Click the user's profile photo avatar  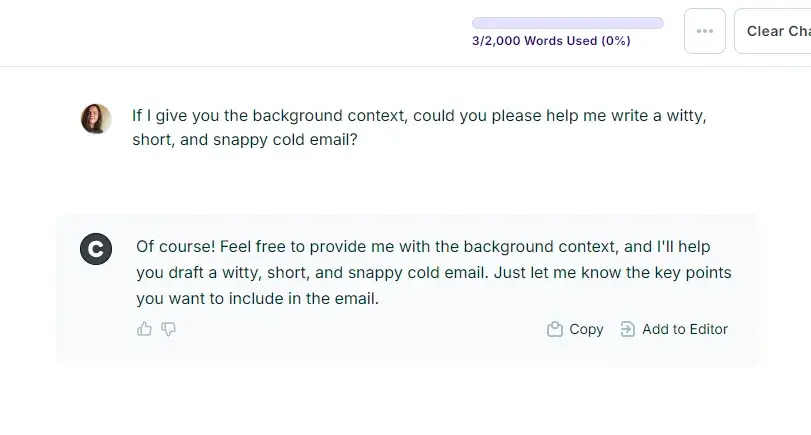[96, 119]
